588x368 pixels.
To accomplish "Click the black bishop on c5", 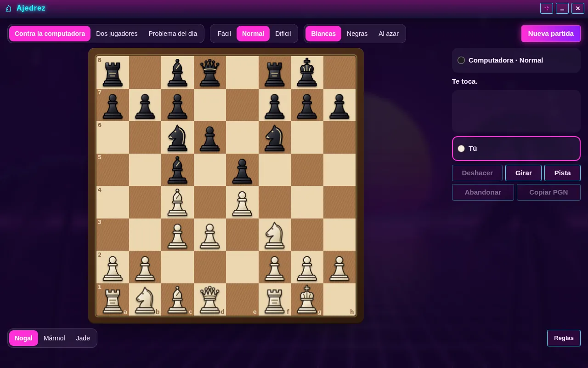I will [x=177, y=170].
